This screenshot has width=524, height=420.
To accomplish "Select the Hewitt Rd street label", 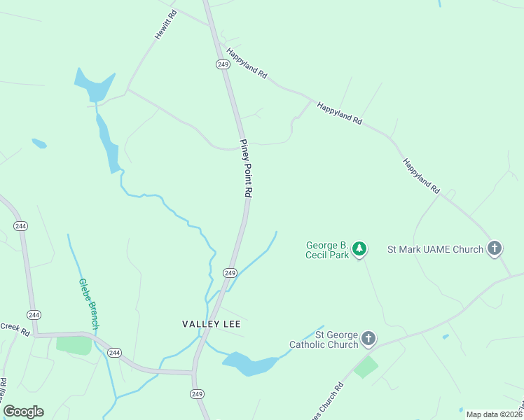I will click(x=166, y=24).
